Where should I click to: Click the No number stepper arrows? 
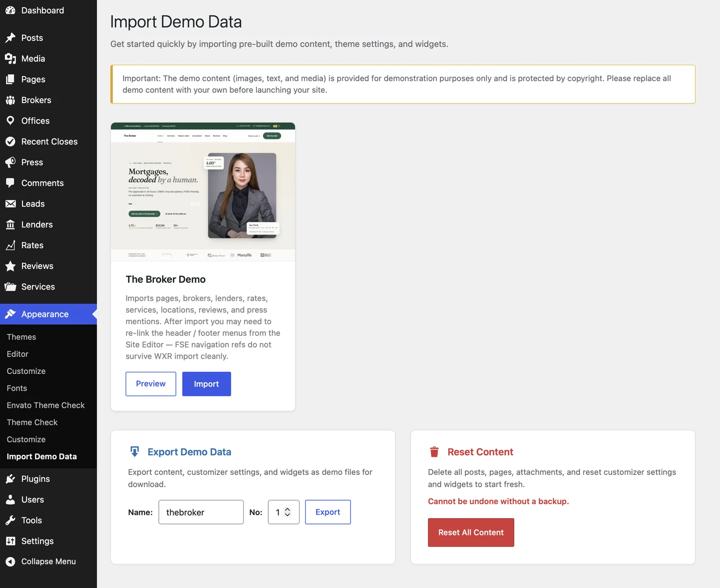288,512
